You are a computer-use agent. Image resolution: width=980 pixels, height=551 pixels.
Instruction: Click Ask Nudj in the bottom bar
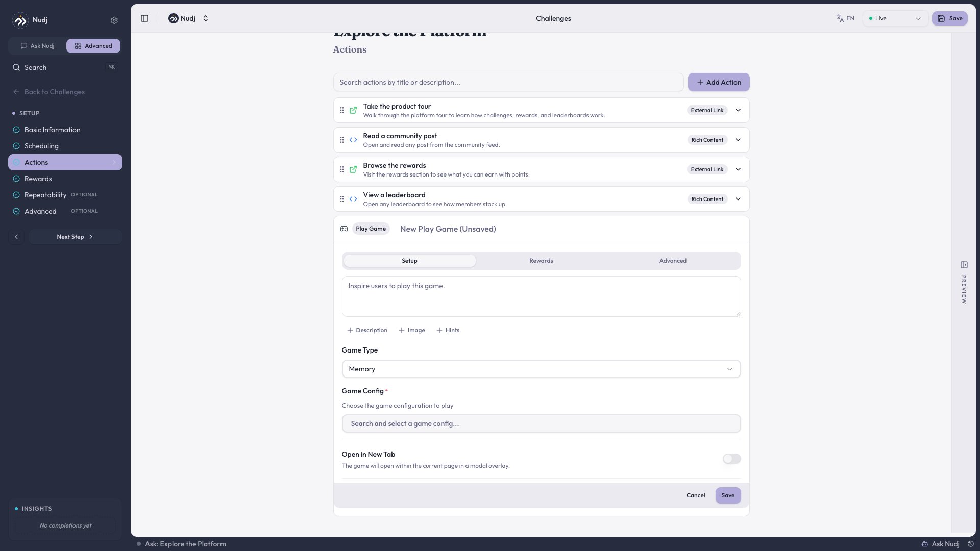[x=940, y=544]
